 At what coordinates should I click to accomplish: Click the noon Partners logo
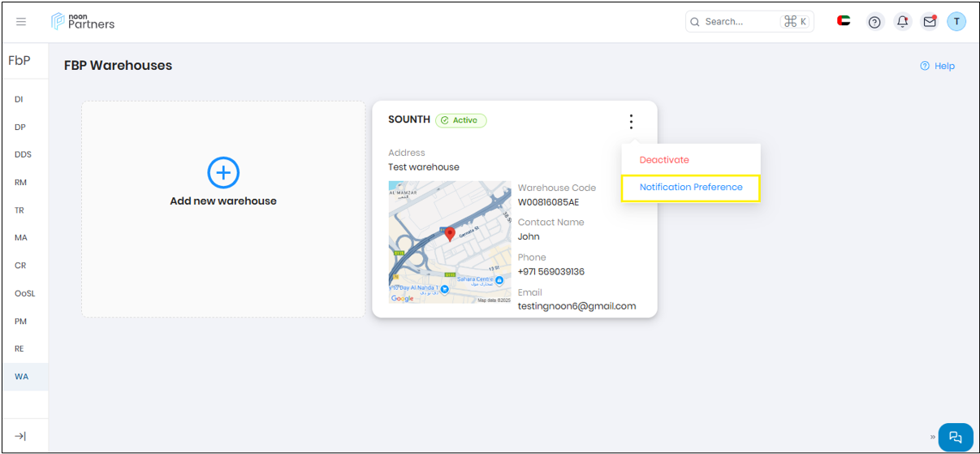[83, 22]
